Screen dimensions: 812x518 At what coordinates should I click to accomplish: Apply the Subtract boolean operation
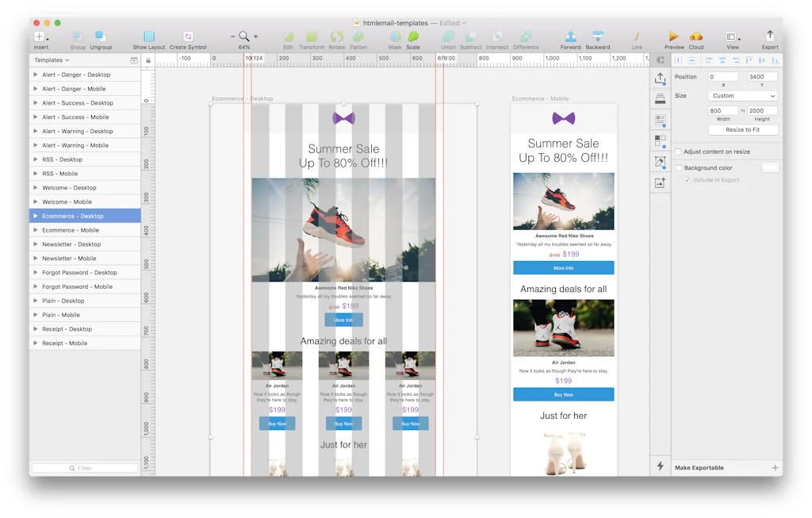tap(471, 36)
